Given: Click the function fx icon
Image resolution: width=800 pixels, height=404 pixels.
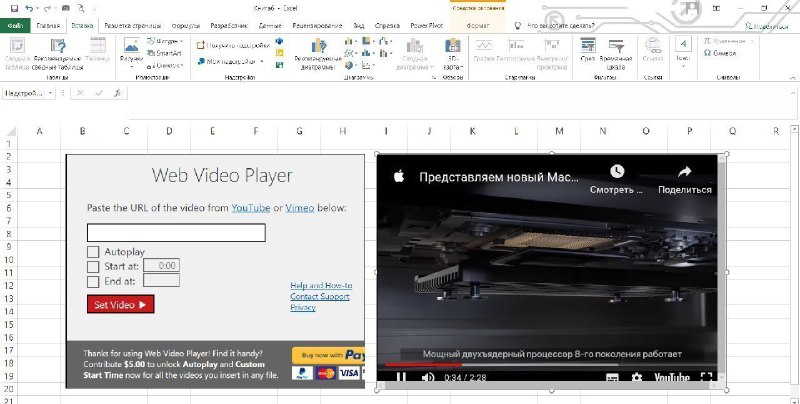Looking at the screenshot, I should tap(117, 93).
